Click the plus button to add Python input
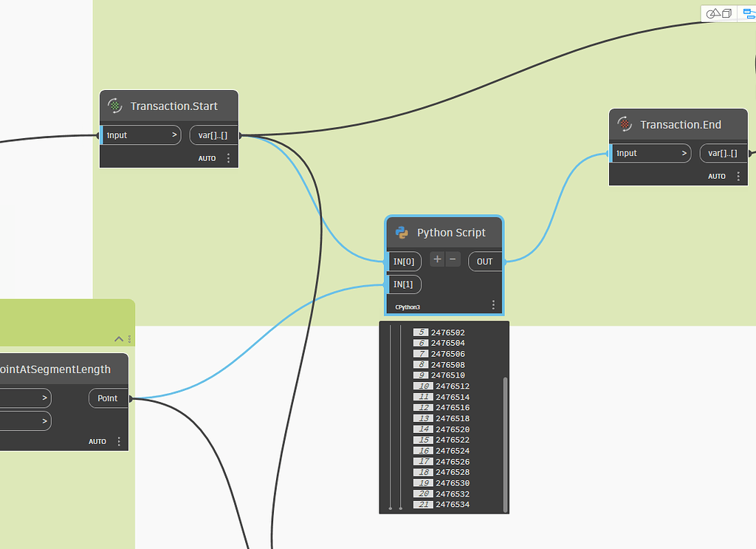The width and height of the screenshot is (756, 549). coord(436,259)
